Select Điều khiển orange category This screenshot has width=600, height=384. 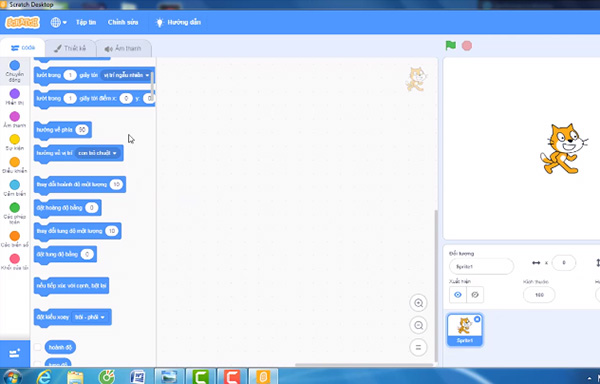(15, 165)
